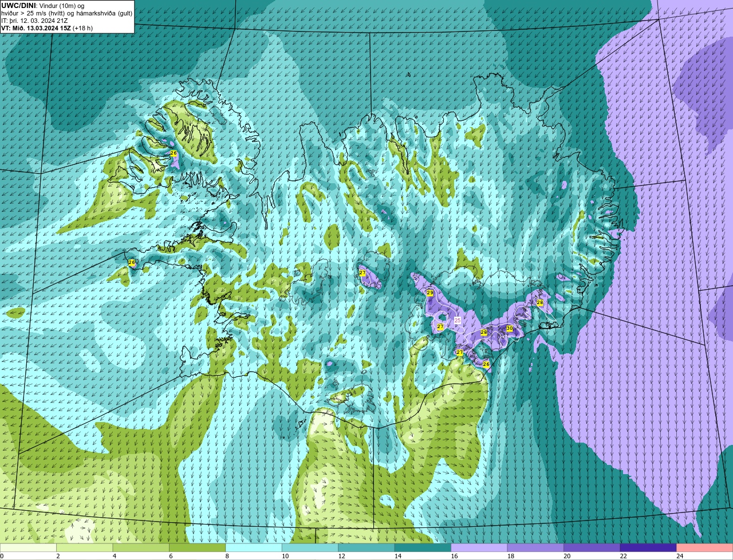Click the 'VT: Mið. 13.03.2024 15Z (+18 h)' text
This screenshot has height=560, width=733.
47,27
